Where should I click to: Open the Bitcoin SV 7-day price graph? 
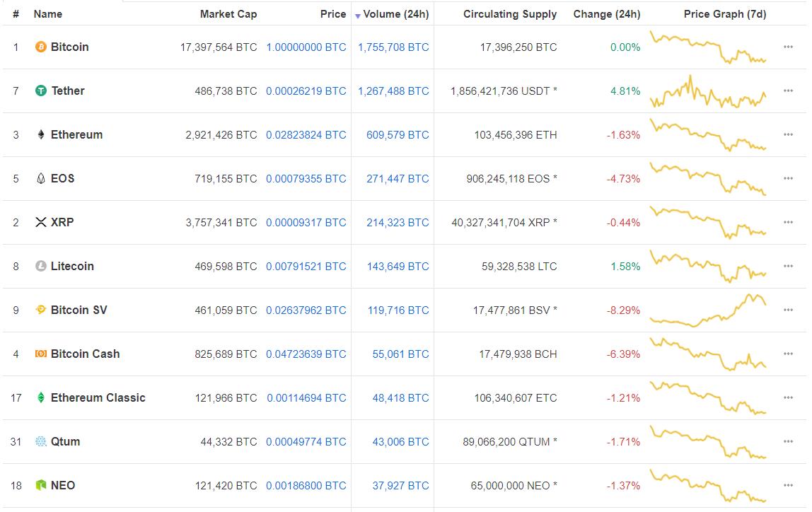pos(708,310)
